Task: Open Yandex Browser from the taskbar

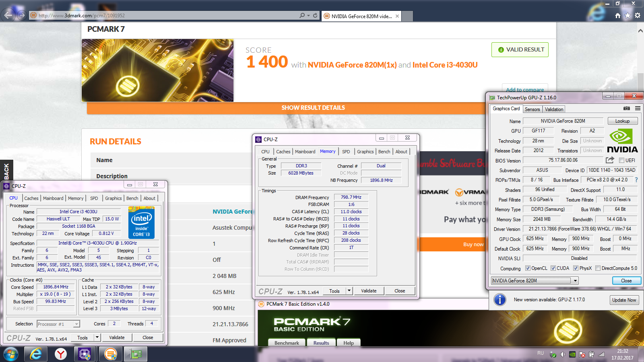Action: tap(61, 354)
